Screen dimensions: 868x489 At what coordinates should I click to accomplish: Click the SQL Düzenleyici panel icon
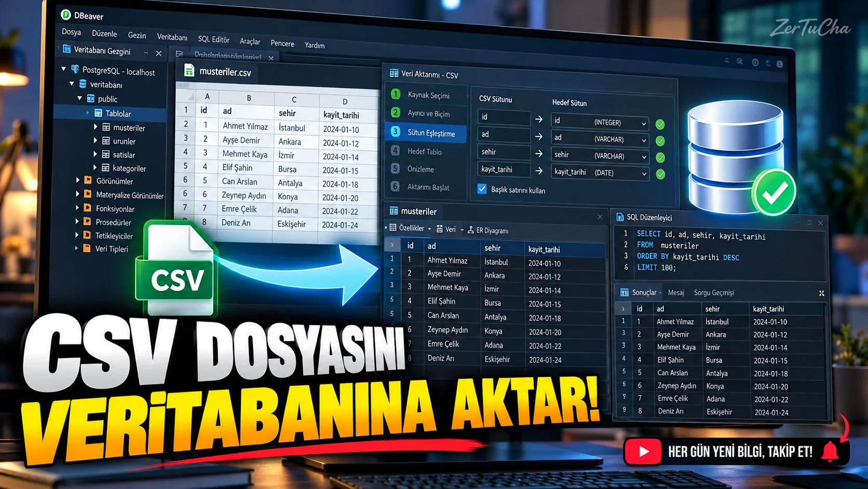620,217
